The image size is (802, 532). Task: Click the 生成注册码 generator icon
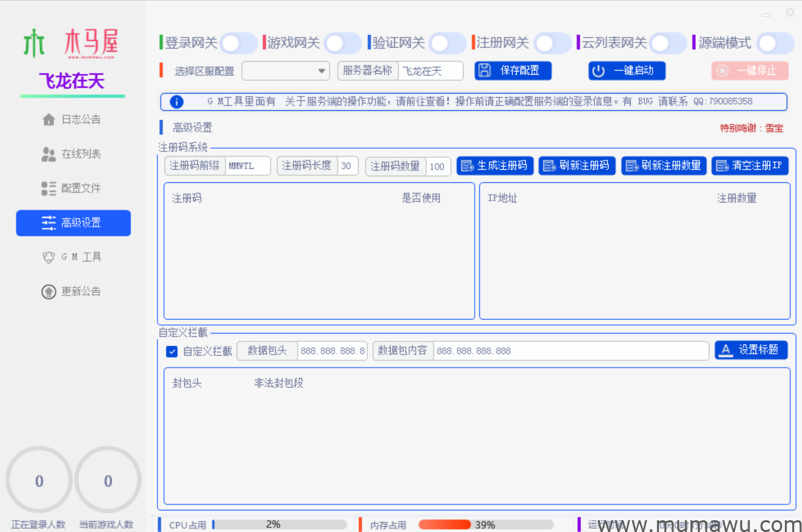(467, 165)
